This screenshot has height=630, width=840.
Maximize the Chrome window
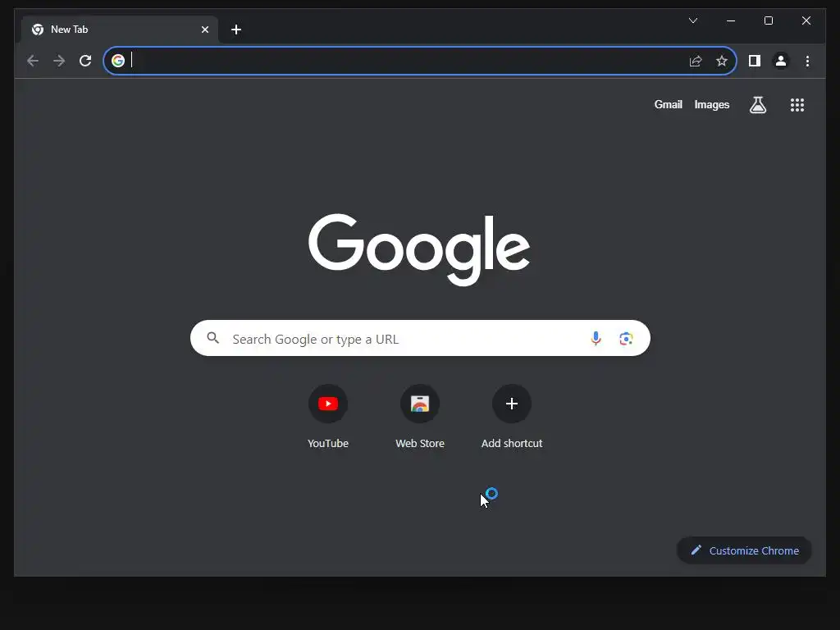[x=768, y=21]
